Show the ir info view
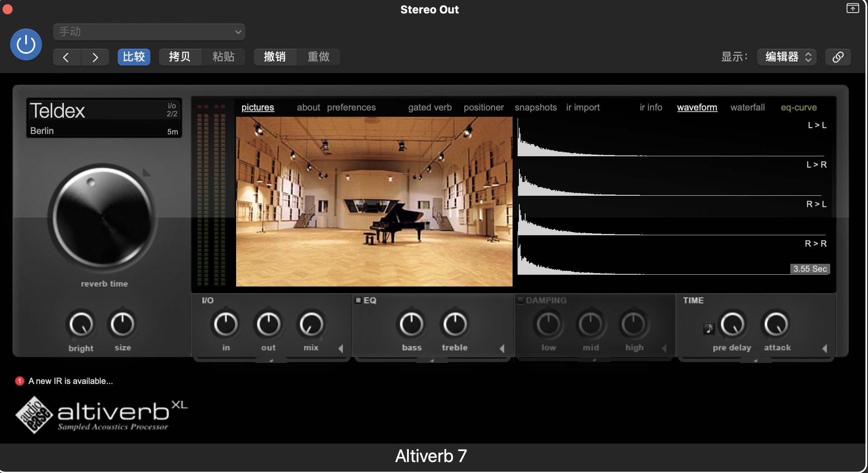Image resolution: width=868 pixels, height=473 pixels. pyautogui.click(x=651, y=108)
